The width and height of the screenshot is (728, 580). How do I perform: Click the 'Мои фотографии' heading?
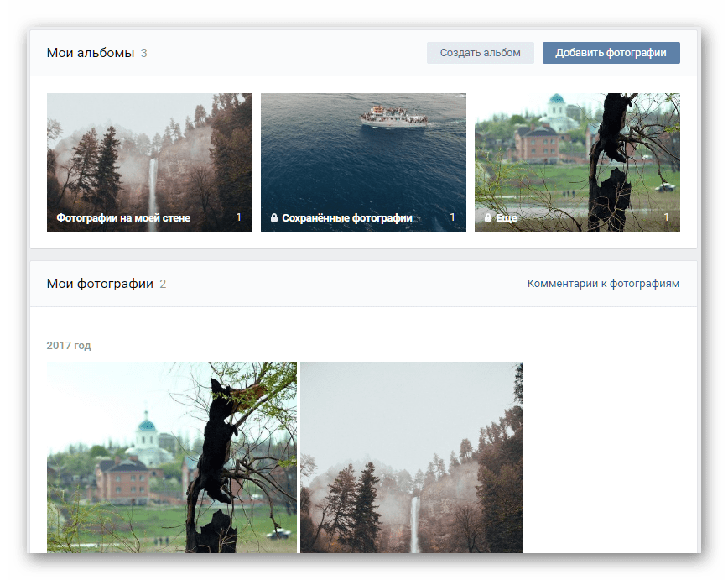point(100,284)
